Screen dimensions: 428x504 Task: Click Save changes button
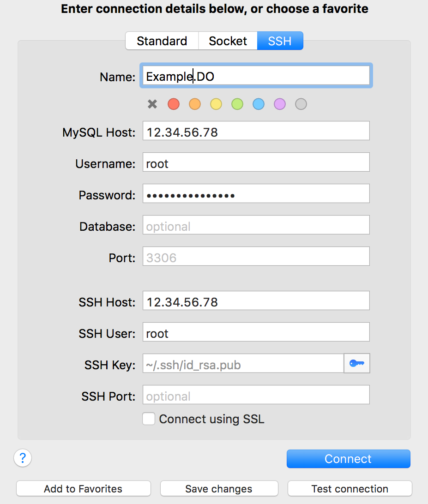[x=219, y=489]
